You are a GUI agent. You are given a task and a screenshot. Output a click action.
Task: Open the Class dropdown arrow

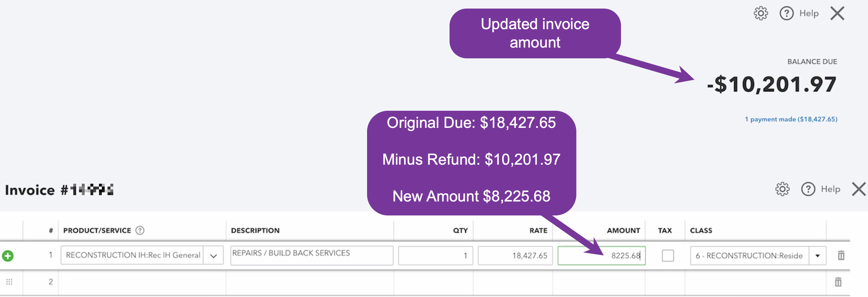click(x=817, y=255)
